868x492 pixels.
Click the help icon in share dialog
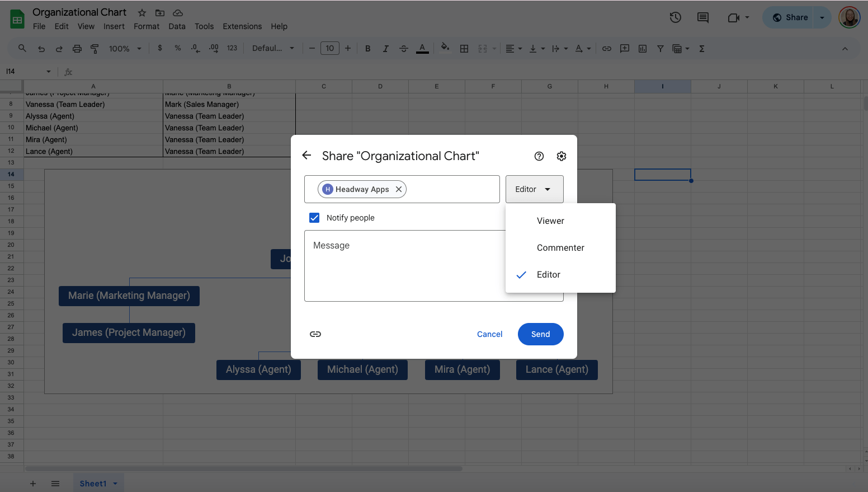tap(539, 156)
